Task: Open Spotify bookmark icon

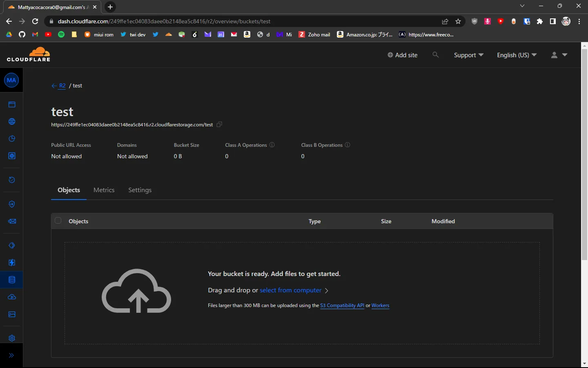Action: click(x=61, y=35)
